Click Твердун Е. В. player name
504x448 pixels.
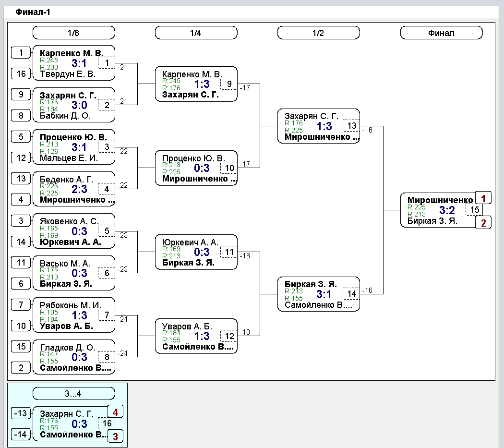(68, 74)
